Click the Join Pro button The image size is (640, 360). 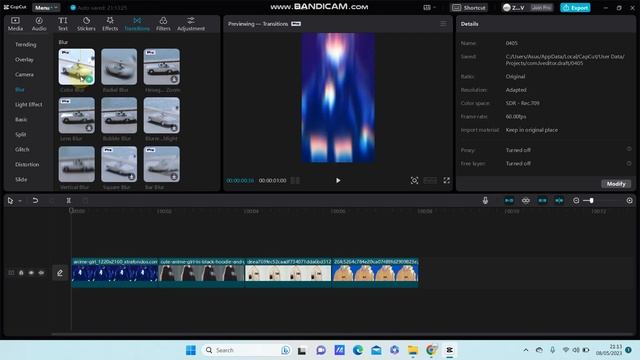coord(541,7)
